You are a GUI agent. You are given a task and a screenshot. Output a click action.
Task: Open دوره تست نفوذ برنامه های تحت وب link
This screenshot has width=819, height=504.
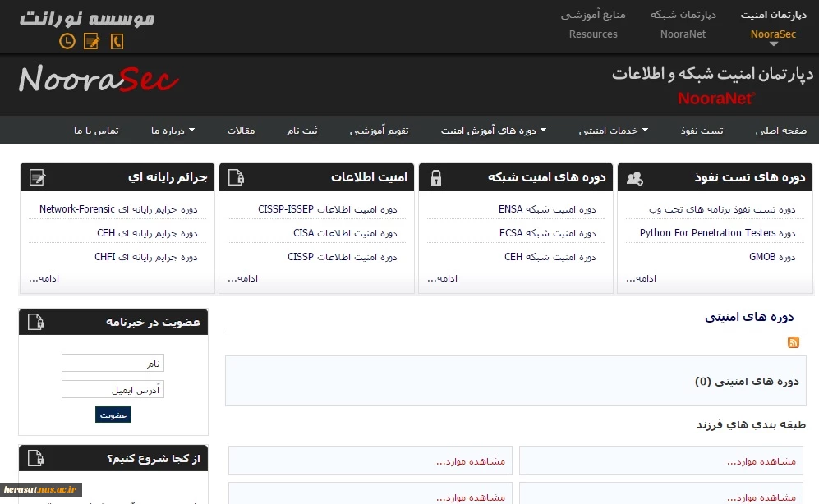pyautogui.click(x=722, y=209)
